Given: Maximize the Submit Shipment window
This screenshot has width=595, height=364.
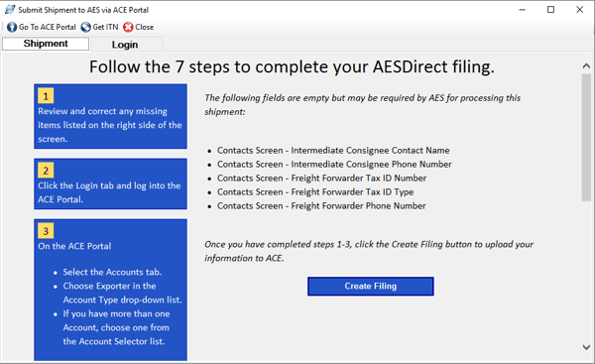Looking at the screenshot, I should (x=550, y=10).
